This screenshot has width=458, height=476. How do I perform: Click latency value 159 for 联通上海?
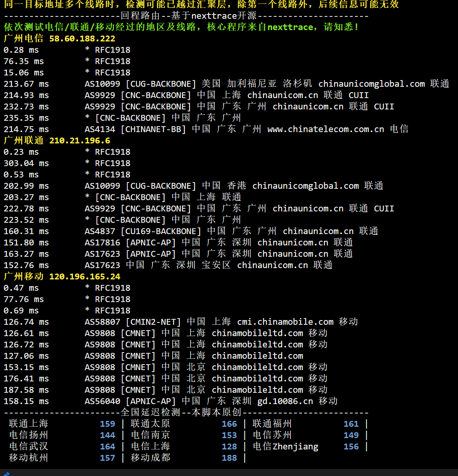107,424
